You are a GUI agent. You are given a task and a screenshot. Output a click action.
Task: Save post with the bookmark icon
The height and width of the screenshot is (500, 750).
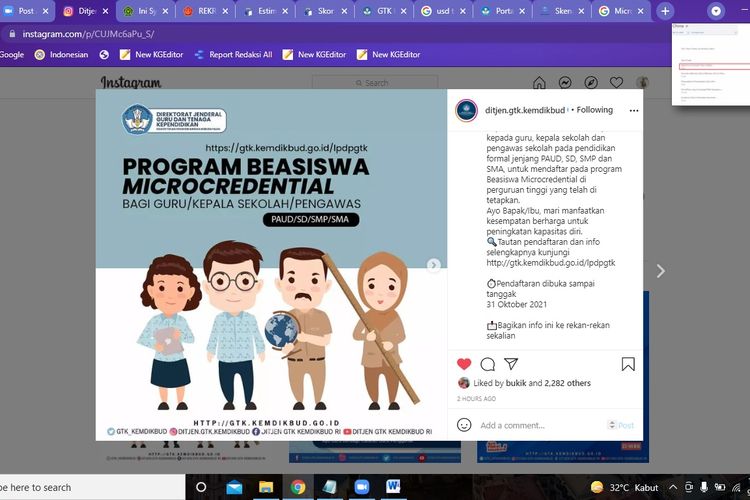click(x=628, y=364)
